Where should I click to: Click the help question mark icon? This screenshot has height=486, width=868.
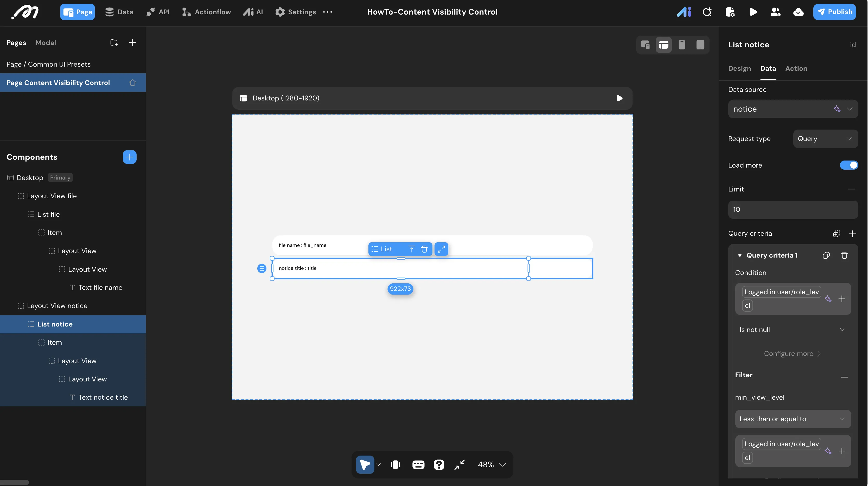click(439, 464)
